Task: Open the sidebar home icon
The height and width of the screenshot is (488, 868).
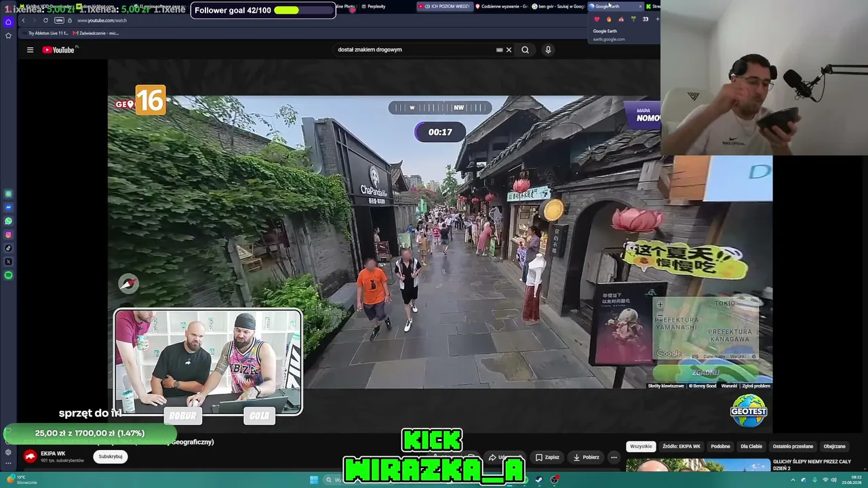Action: (x=8, y=22)
